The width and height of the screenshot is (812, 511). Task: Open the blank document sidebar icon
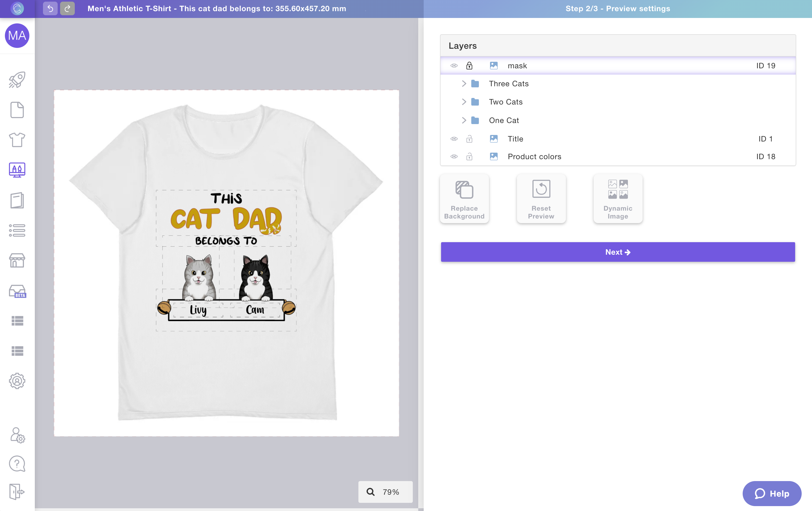click(17, 110)
